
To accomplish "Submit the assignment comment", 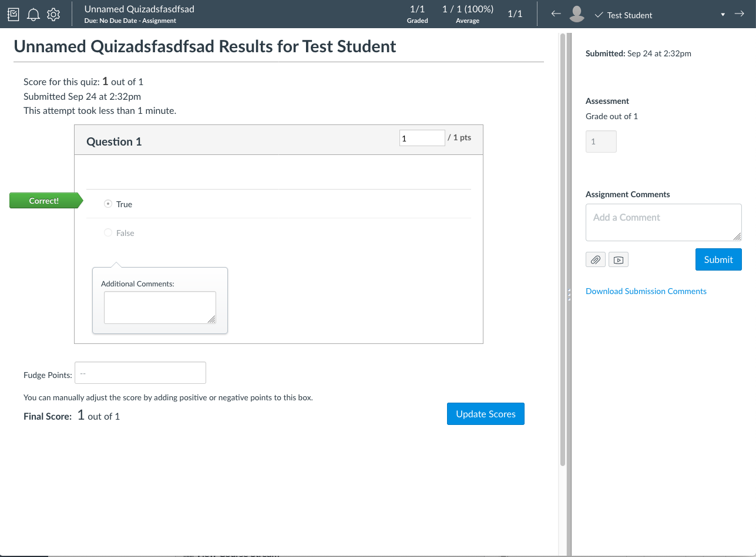I will 718,259.
